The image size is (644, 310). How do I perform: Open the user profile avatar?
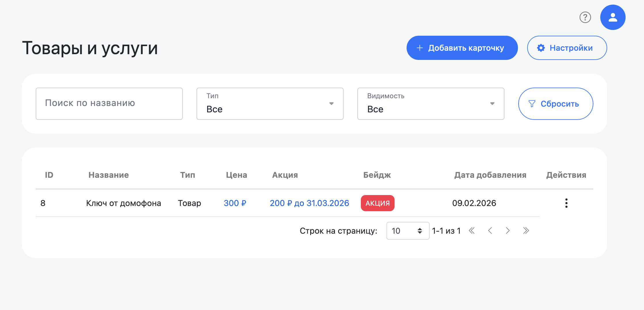[613, 17]
